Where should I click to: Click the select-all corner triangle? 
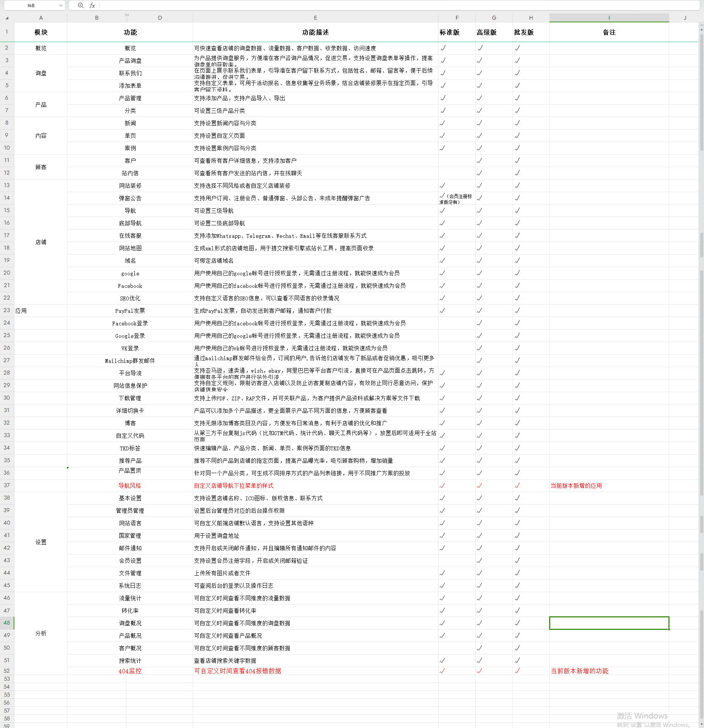[7, 18]
